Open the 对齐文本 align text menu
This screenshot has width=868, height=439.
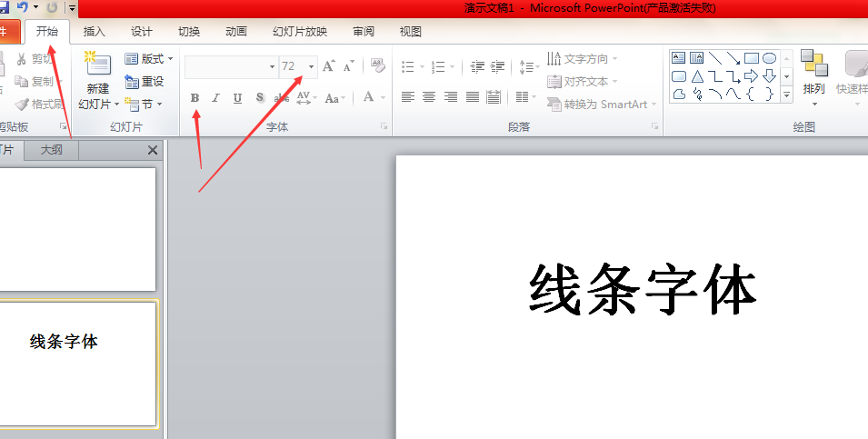(x=582, y=82)
